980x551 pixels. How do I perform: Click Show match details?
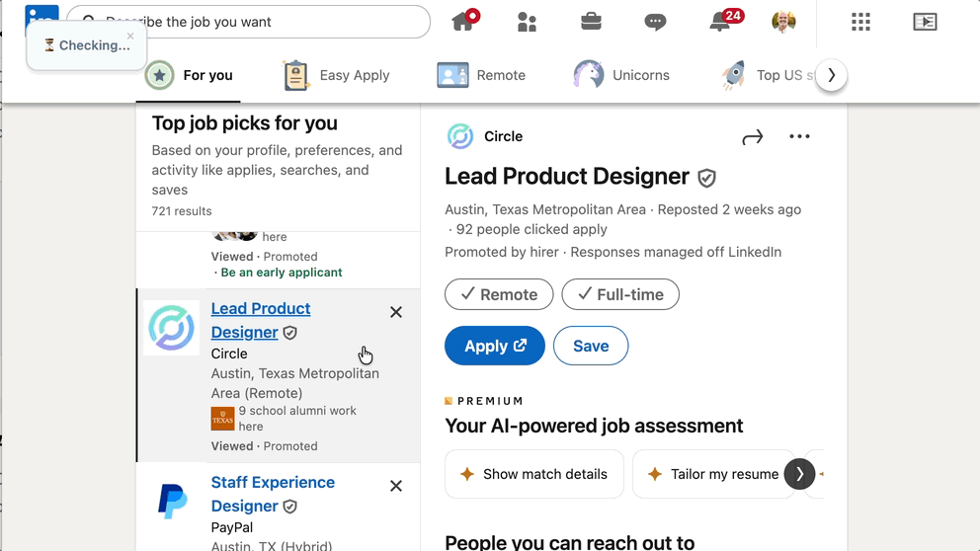(x=534, y=474)
